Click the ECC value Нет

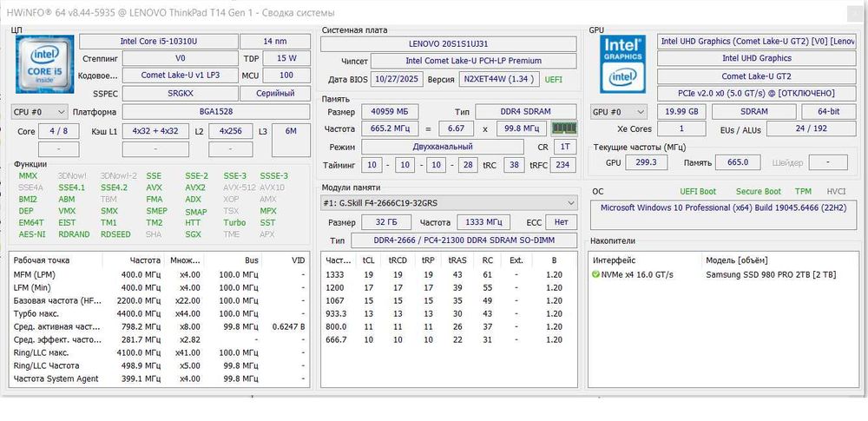coord(561,222)
